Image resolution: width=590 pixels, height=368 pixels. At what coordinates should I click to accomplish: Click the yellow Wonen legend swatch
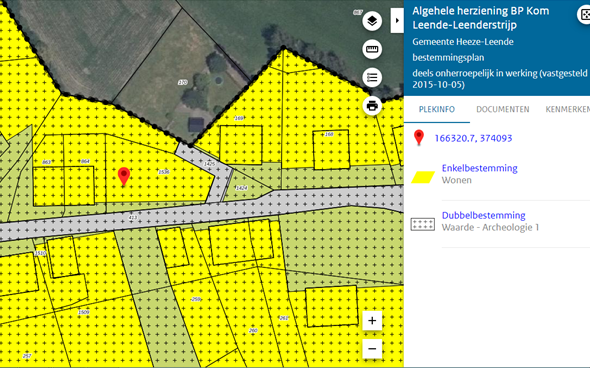pos(423,177)
